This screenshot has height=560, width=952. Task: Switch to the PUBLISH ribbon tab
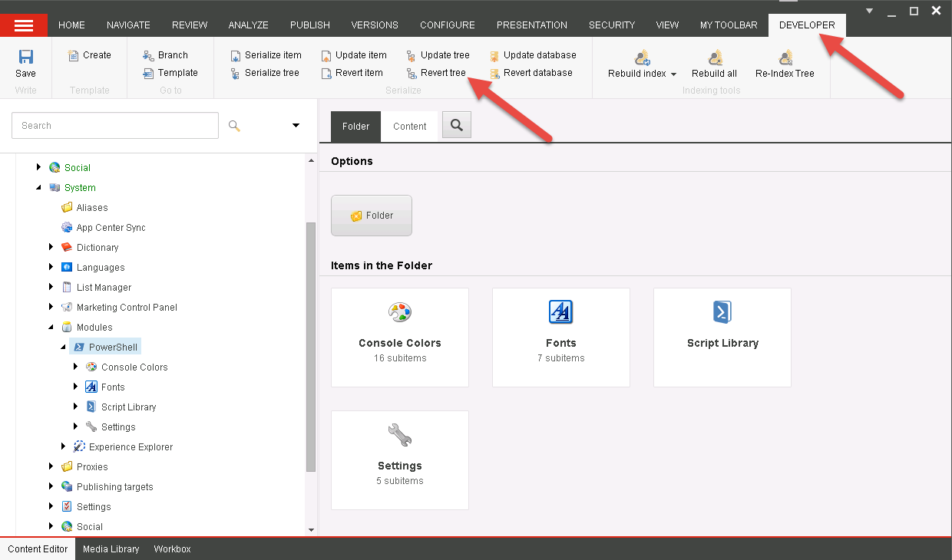pyautogui.click(x=309, y=25)
